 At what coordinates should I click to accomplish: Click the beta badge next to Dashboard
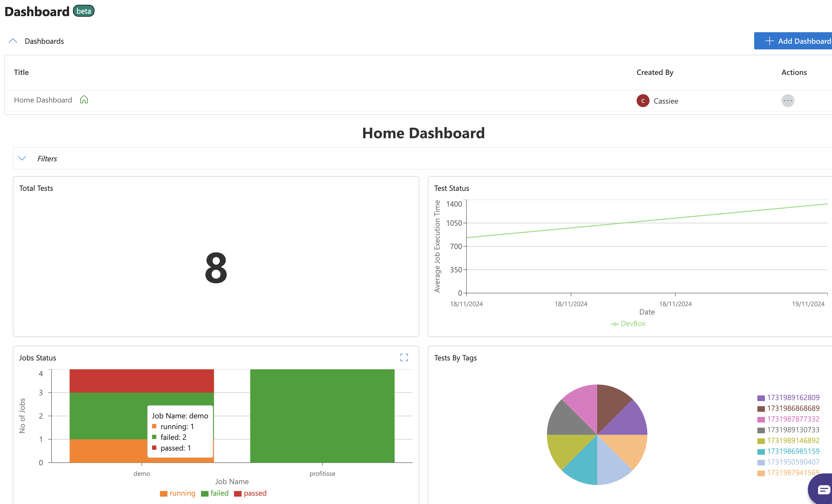coord(83,11)
